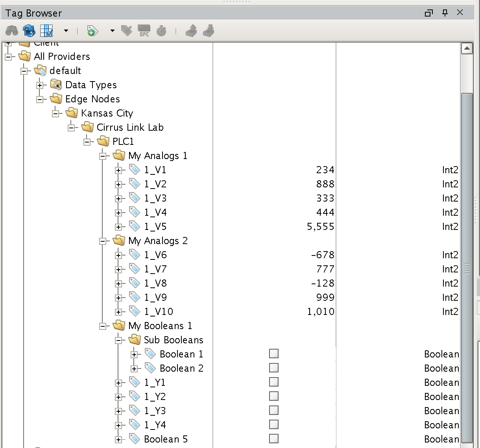The width and height of the screenshot is (480, 448).
Task: Collapse the default provider node
Action: coord(24,71)
